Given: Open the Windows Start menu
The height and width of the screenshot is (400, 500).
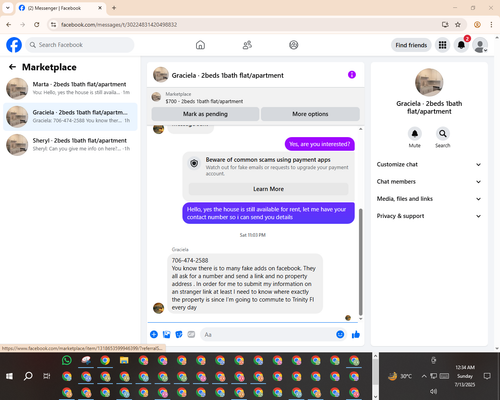Looking at the screenshot, I should pos(10,376).
